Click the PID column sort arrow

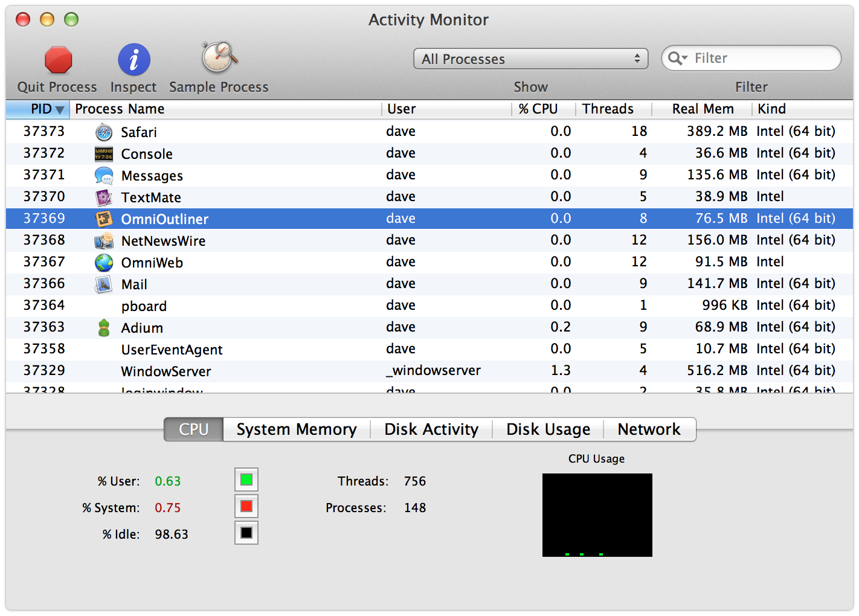60,109
